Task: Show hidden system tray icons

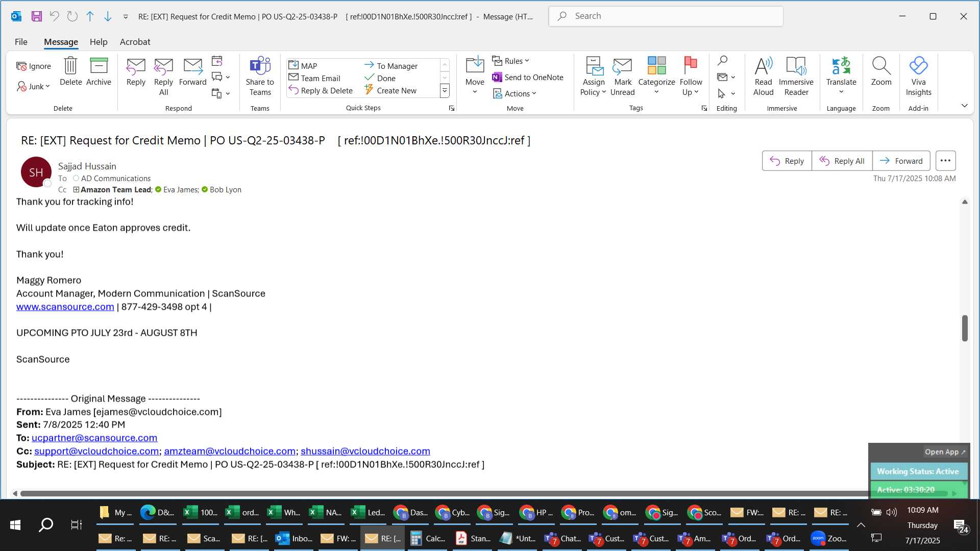Action: click(861, 525)
